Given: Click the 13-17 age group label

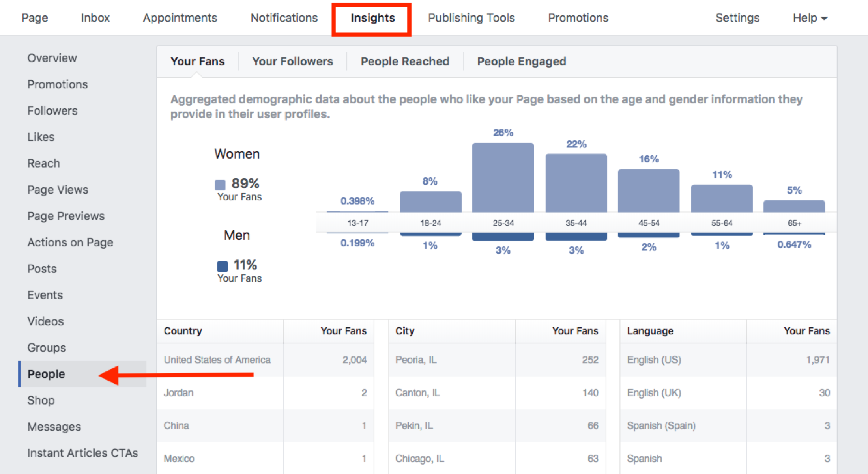Looking at the screenshot, I should pos(358,223).
